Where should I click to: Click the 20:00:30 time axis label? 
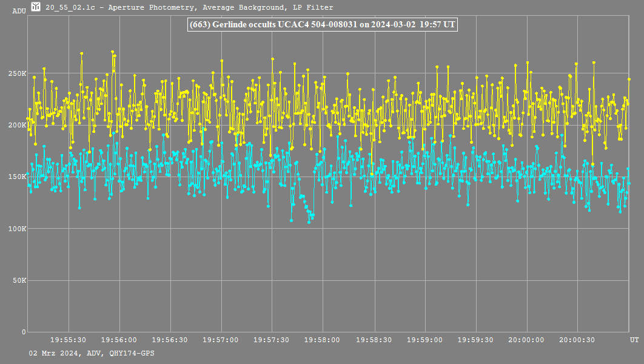577,340
